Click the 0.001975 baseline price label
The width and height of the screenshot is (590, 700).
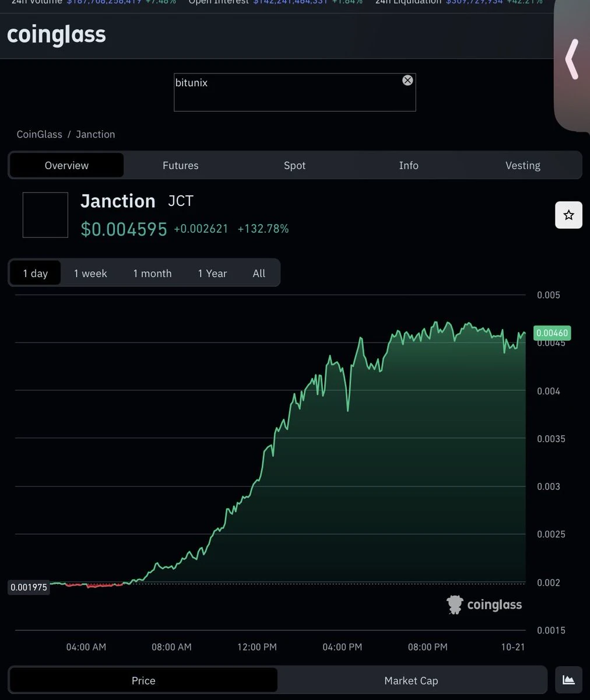29,587
